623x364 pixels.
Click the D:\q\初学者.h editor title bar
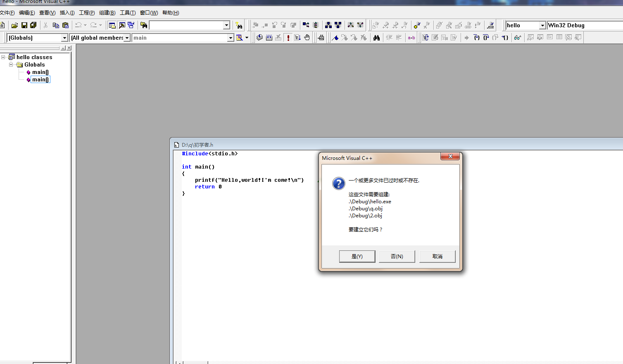[x=397, y=145]
